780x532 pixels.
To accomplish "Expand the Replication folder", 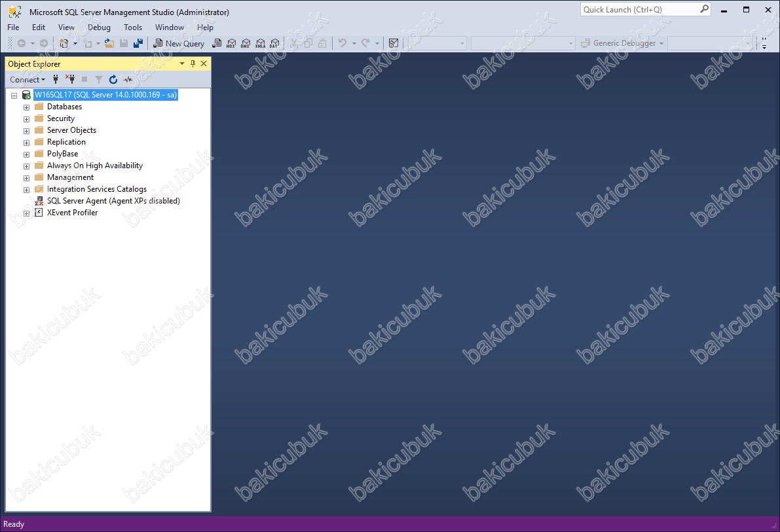I will click(26, 143).
